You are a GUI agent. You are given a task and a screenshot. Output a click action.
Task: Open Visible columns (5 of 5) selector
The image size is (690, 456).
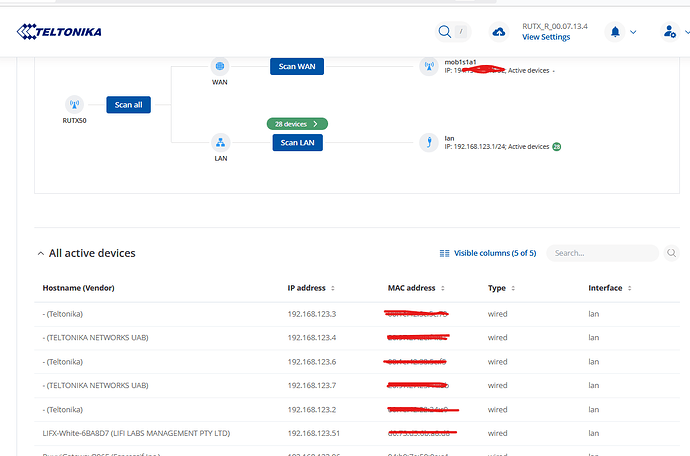click(x=488, y=253)
